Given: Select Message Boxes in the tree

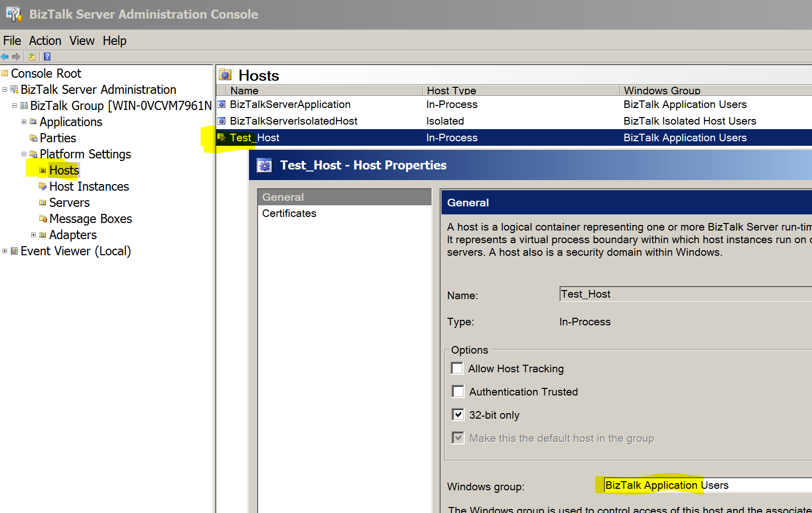Looking at the screenshot, I should (91, 218).
